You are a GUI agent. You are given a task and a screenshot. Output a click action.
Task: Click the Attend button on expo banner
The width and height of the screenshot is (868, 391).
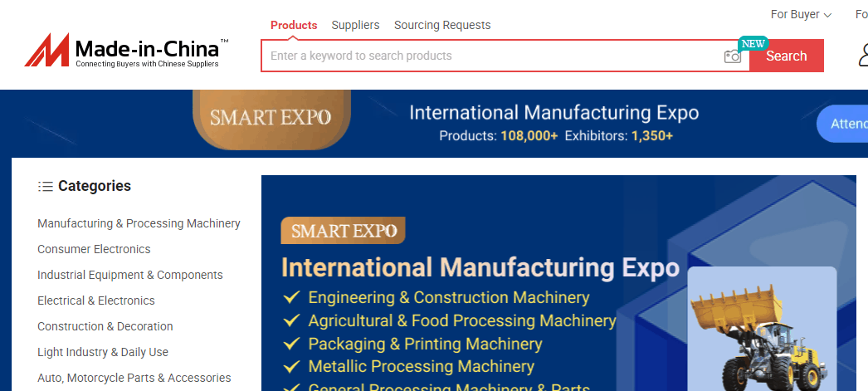[842, 124]
